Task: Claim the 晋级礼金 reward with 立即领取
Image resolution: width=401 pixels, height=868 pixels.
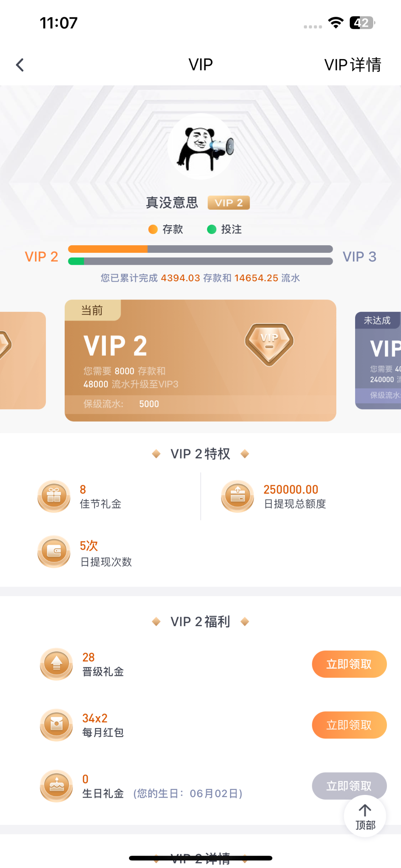Action: tap(349, 664)
